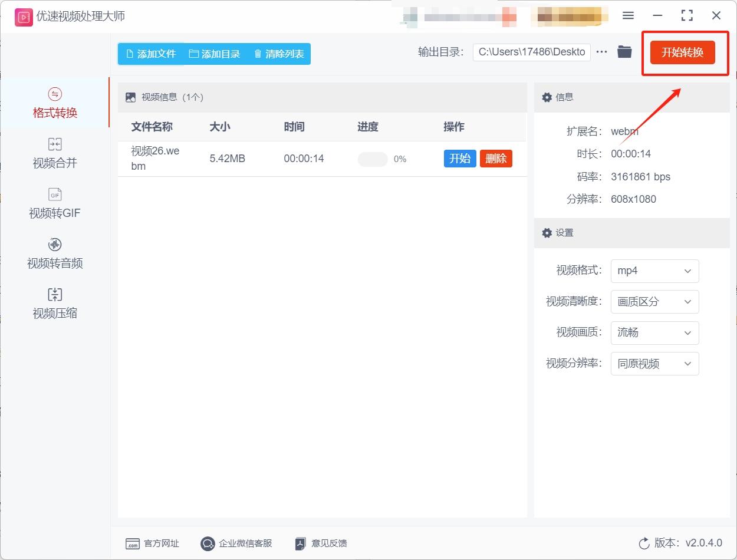Screen dimensions: 737x560
Task: Click the output directory path field
Action: pos(531,52)
